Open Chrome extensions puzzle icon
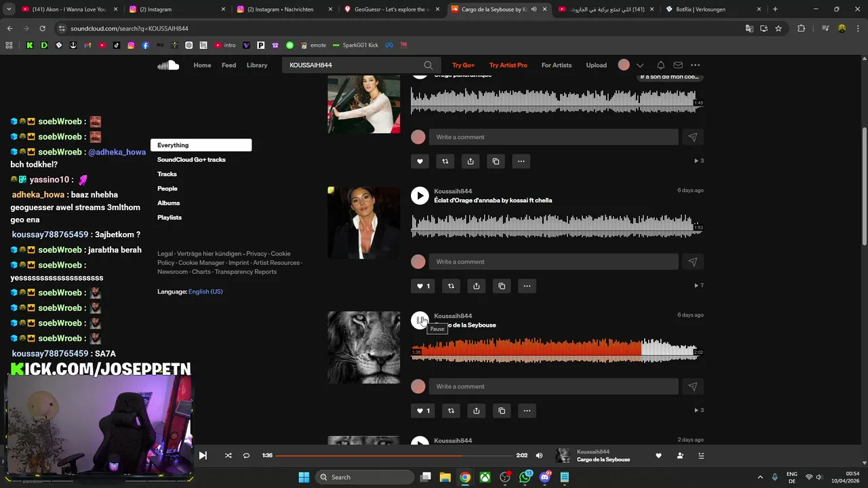The image size is (868, 488). tap(802, 28)
